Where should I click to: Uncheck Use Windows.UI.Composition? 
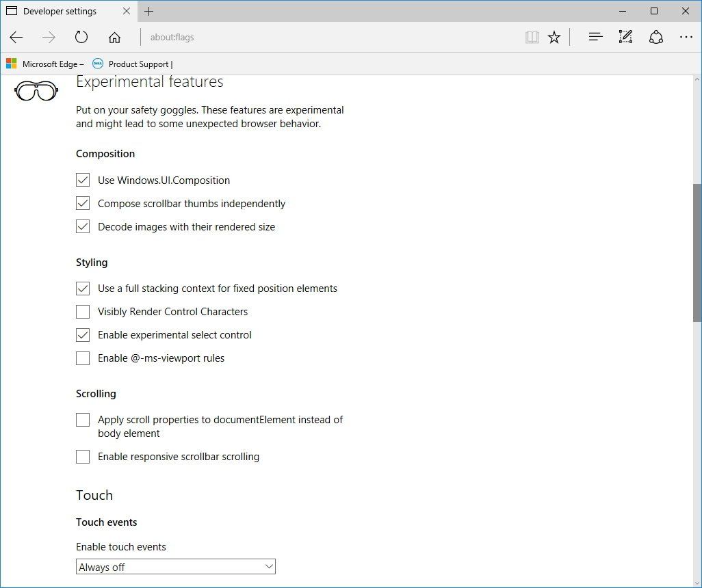tap(83, 180)
